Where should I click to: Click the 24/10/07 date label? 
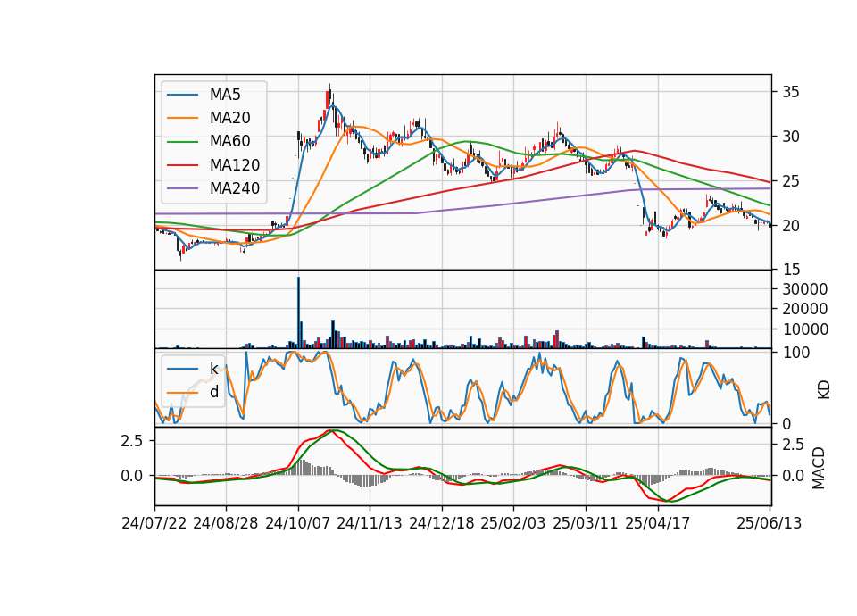[298, 524]
